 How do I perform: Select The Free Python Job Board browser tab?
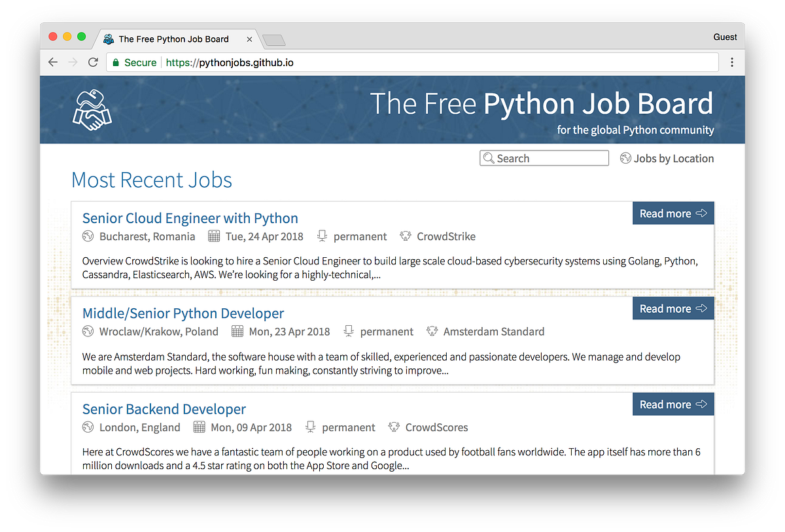[x=173, y=39]
